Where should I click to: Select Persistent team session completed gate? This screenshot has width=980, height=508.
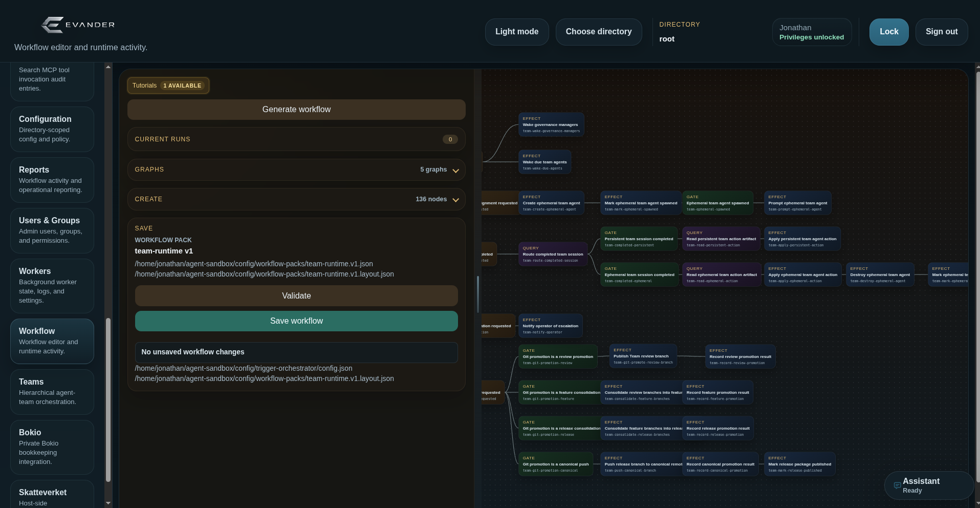[639, 239]
